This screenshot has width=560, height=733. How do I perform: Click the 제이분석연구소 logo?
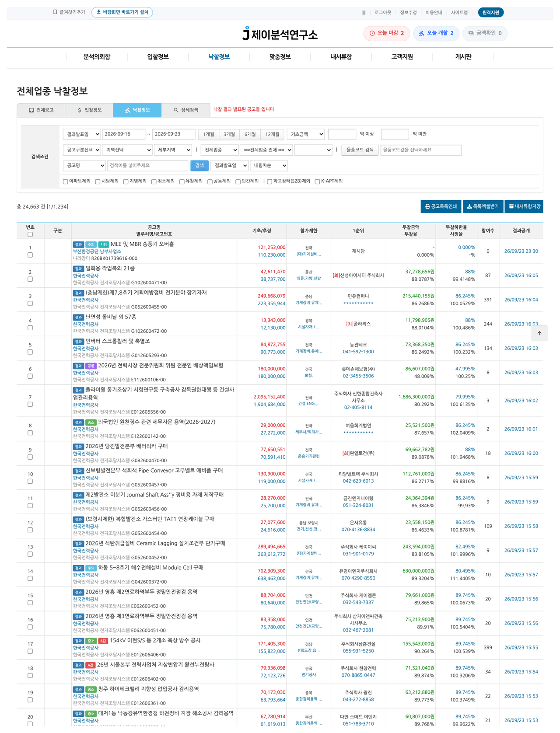(280, 34)
